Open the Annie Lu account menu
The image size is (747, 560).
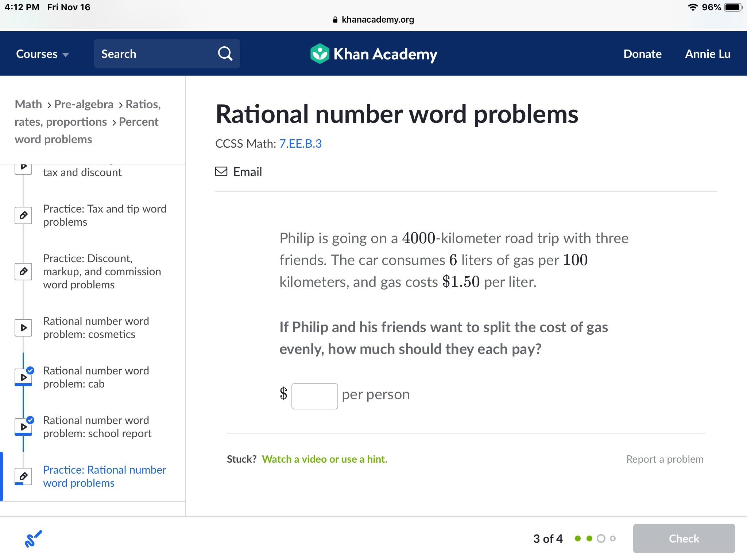(707, 54)
